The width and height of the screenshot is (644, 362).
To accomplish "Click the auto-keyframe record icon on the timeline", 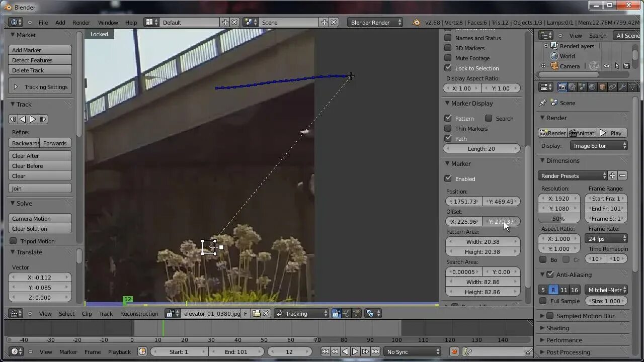I will pyautogui.click(x=454, y=351).
